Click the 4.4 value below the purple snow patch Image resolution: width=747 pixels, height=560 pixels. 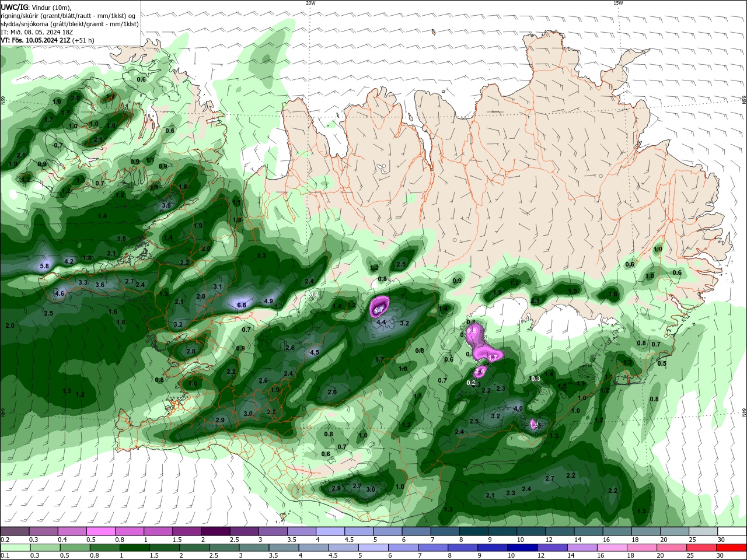[381, 322]
